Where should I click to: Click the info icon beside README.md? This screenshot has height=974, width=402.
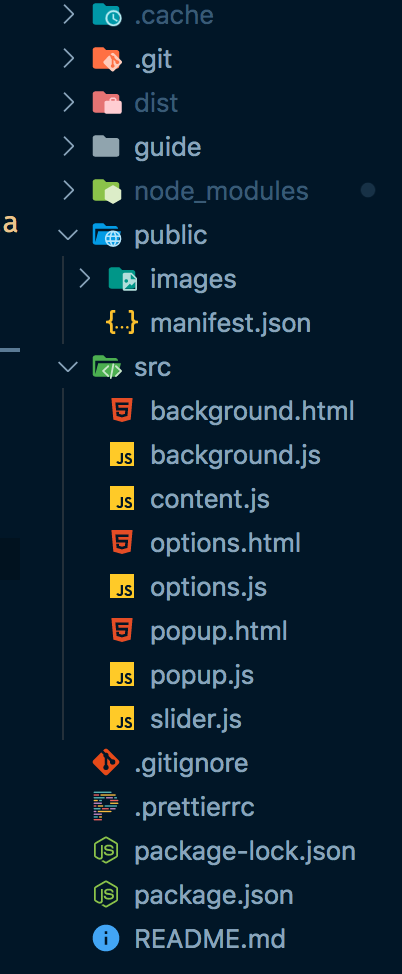coord(106,940)
